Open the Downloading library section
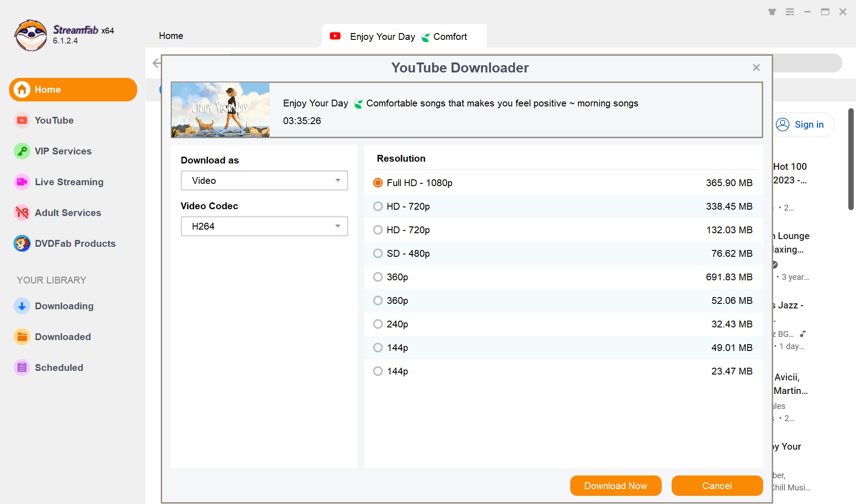 pos(64,306)
